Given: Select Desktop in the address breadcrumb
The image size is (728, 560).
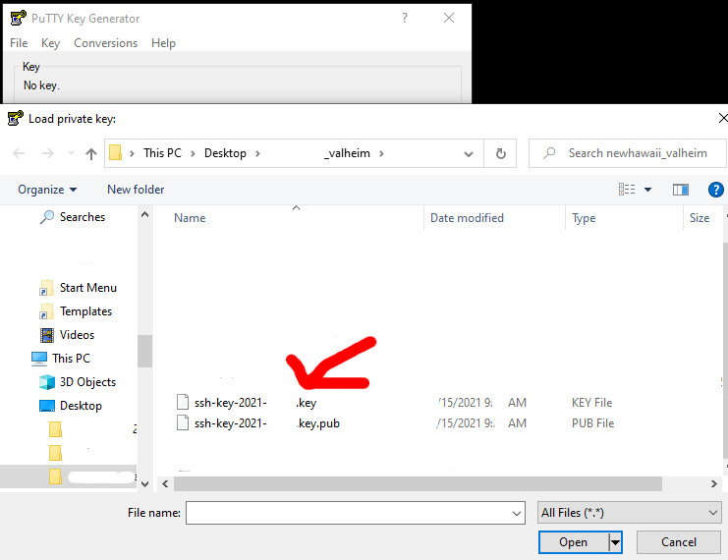Looking at the screenshot, I should 225,153.
